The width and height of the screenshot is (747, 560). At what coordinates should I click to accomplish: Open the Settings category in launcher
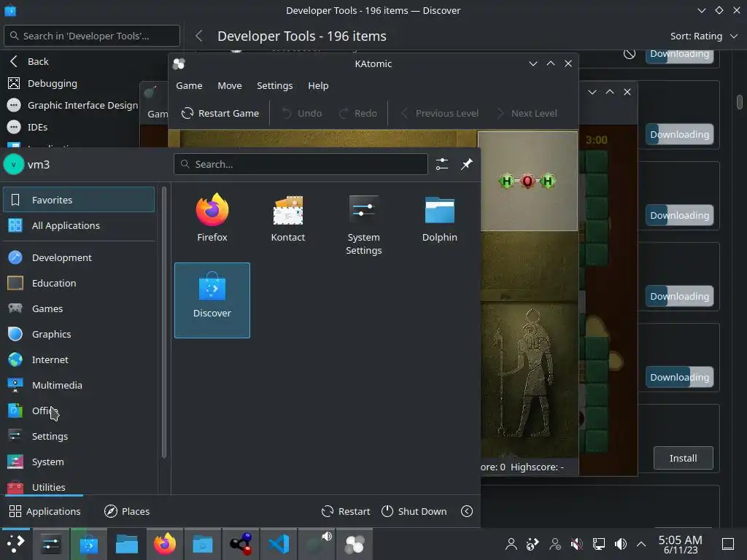(x=79, y=436)
